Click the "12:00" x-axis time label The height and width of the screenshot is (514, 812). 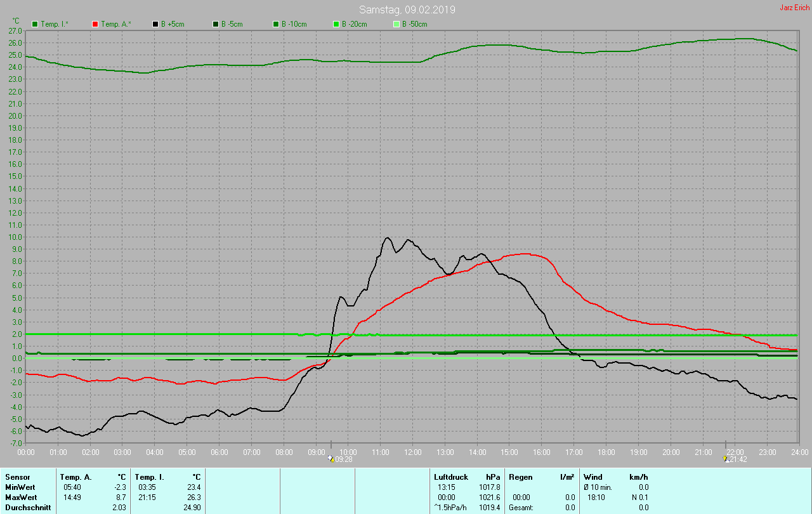pos(413,452)
